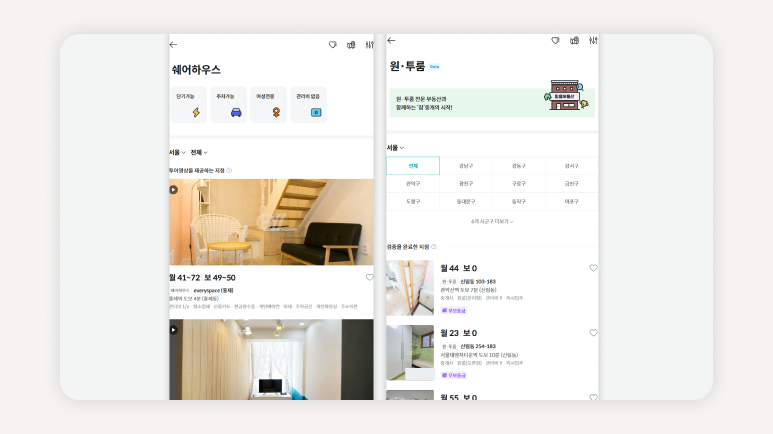The image size is (773, 434).
Task: Go back from the 쉐어하우스 screen
Action: [x=174, y=44]
